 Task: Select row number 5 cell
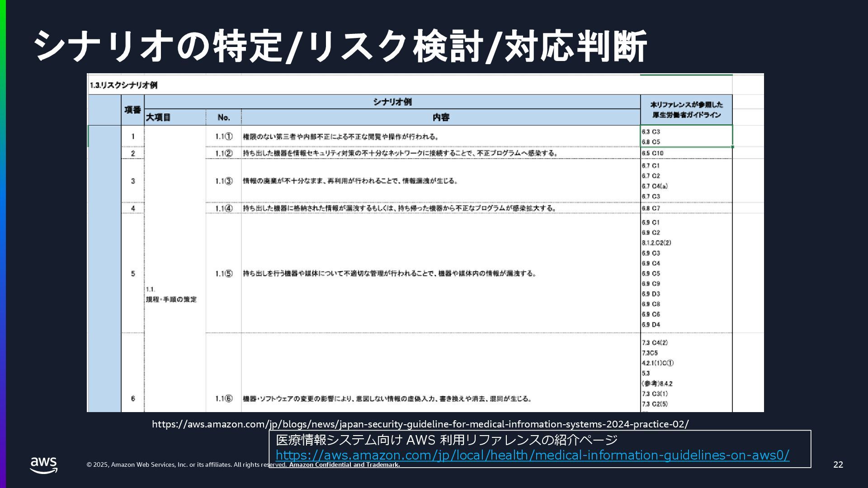coord(132,274)
